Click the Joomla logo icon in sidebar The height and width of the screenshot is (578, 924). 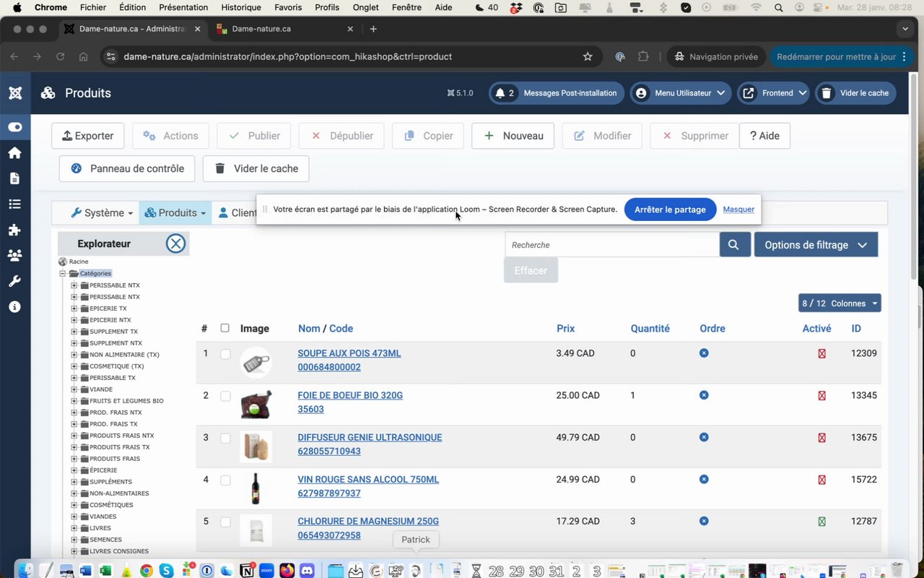(x=14, y=93)
